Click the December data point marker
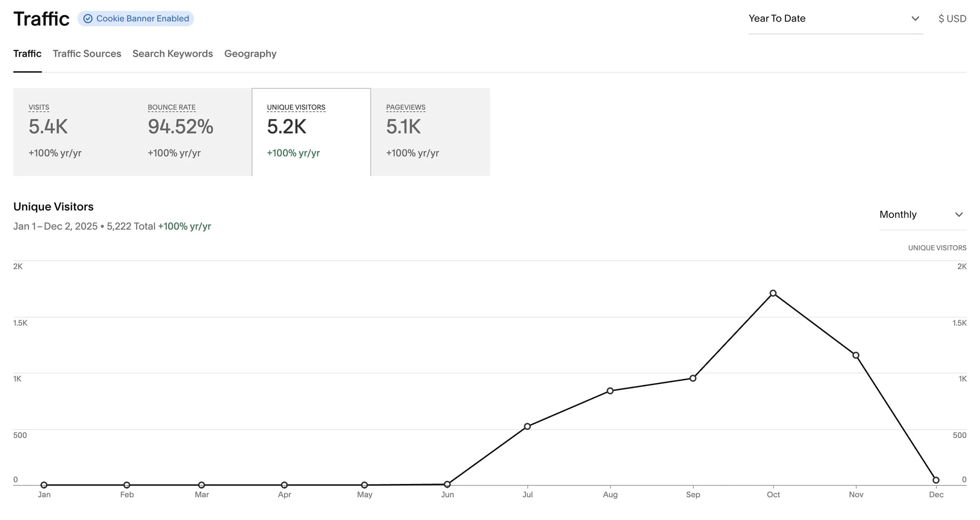Screen dimensions: 980x520 (x=936, y=480)
